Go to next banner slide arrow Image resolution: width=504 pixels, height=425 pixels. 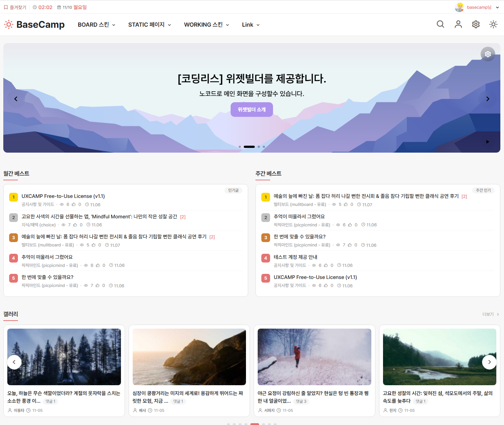488,99
